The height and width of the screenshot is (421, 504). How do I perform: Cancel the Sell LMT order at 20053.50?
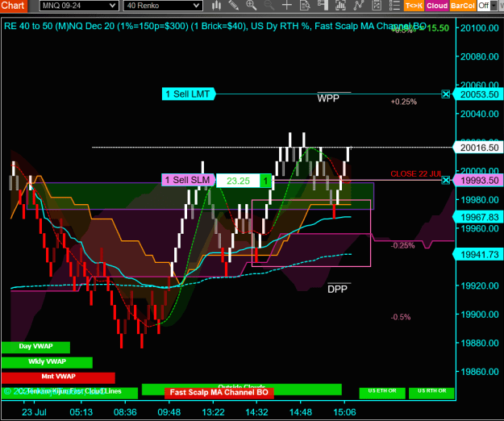(445, 94)
